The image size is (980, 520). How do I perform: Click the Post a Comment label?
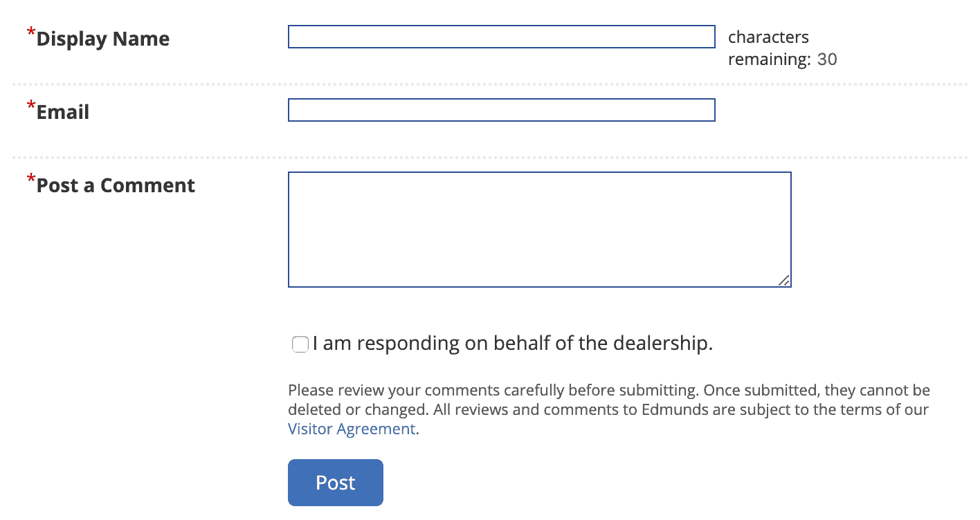(x=115, y=185)
